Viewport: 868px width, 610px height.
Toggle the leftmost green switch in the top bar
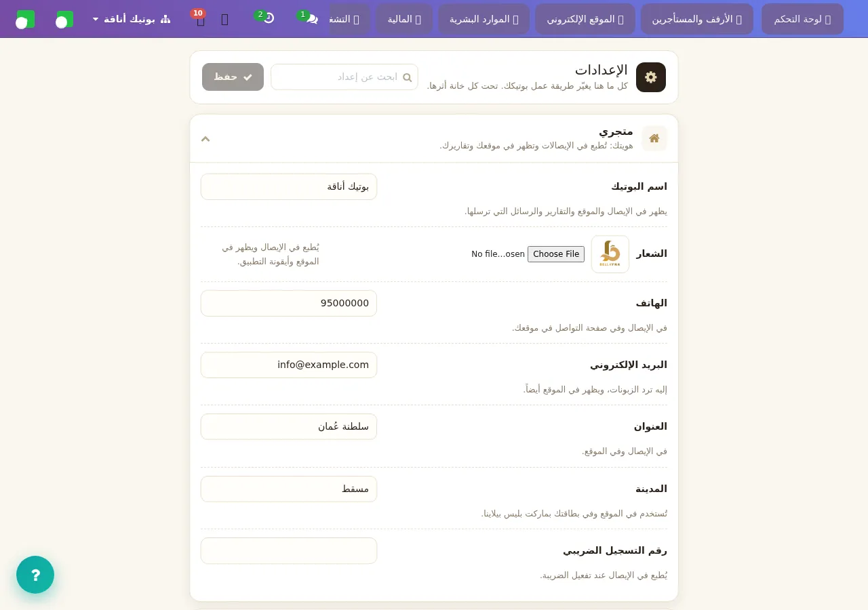click(x=26, y=19)
